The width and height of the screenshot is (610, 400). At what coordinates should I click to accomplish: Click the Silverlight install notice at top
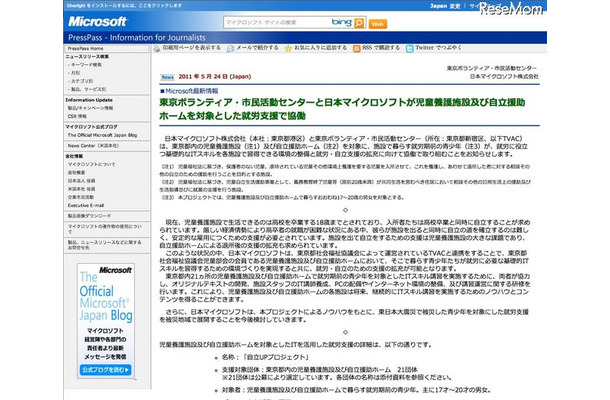coord(124,6)
